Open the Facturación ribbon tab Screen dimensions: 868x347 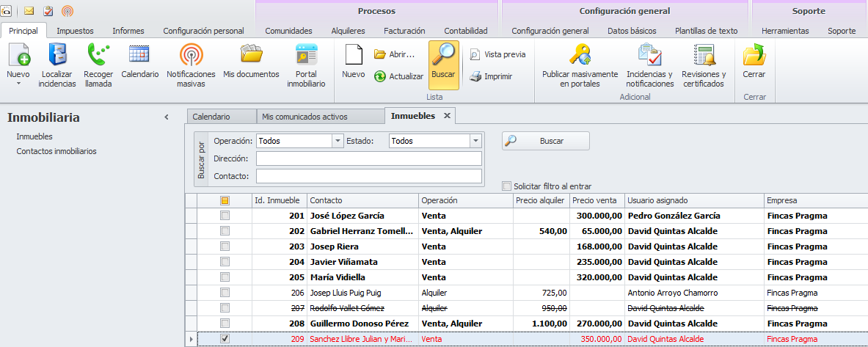coord(405,31)
